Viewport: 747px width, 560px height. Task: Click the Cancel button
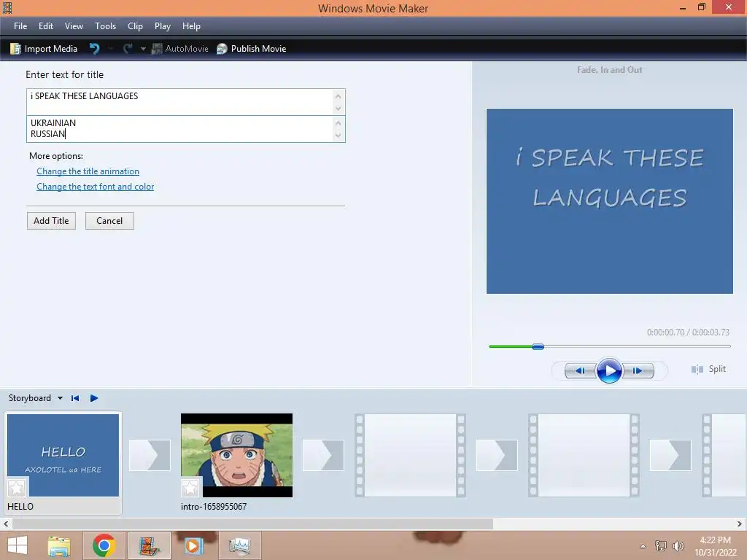[x=109, y=221]
